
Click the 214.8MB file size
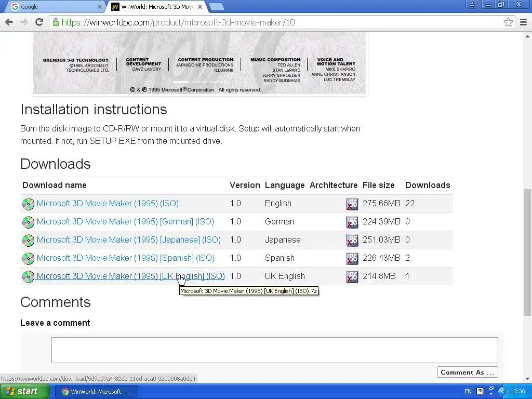point(379,276)
